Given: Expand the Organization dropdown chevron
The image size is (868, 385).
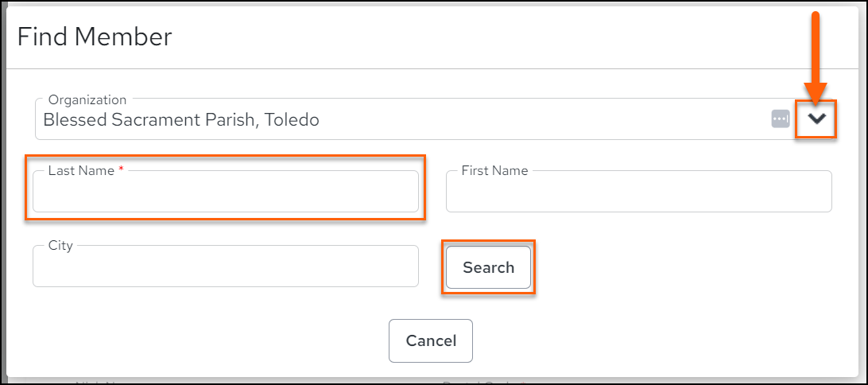Looking at the screenshot, I should tap(816, 119).
